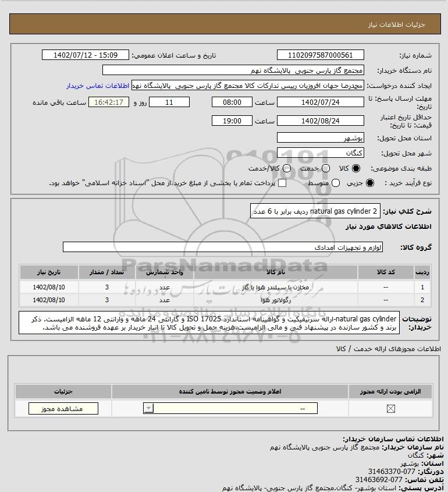Click the delivery province field بوشهر

pos(321,138)
